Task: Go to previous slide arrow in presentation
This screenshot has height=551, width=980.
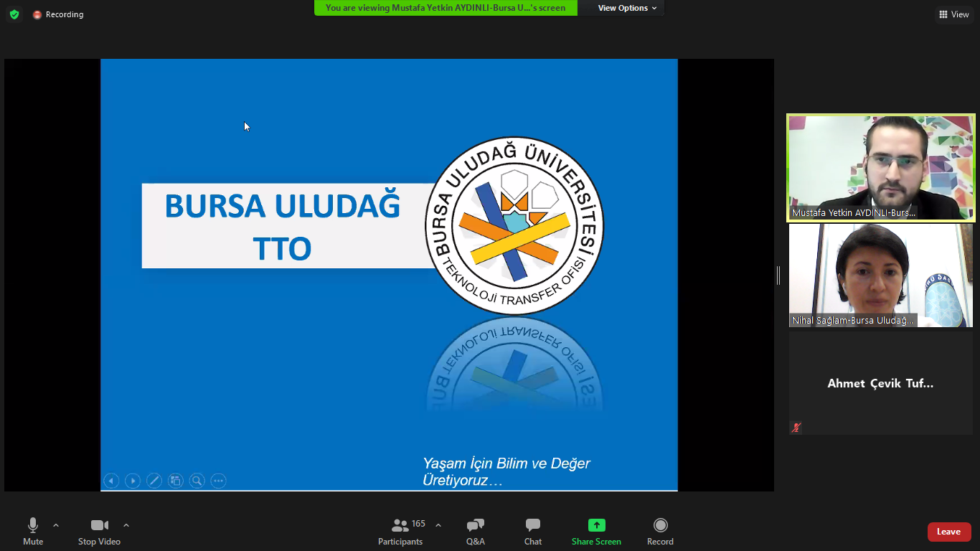Action: click(x=111, y=481)
